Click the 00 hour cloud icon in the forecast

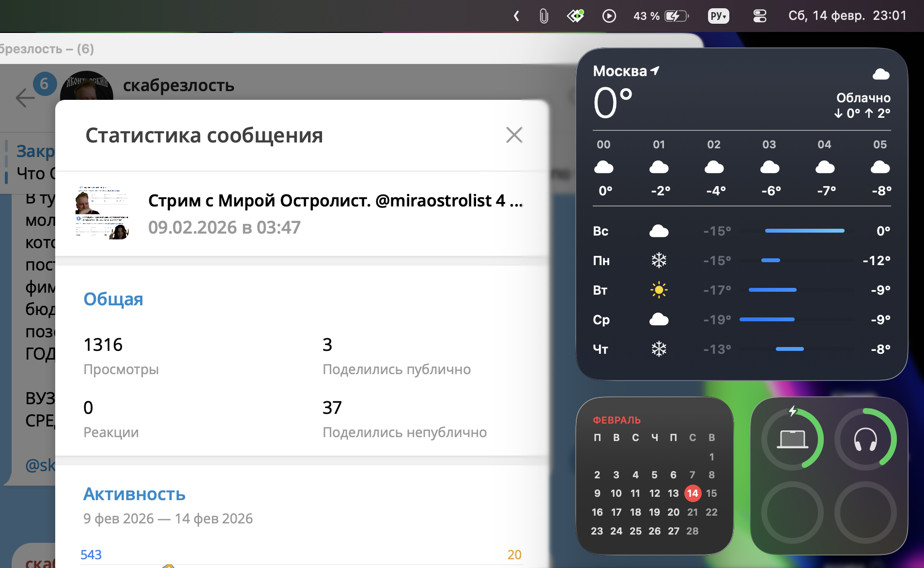[x=603, y=168]
